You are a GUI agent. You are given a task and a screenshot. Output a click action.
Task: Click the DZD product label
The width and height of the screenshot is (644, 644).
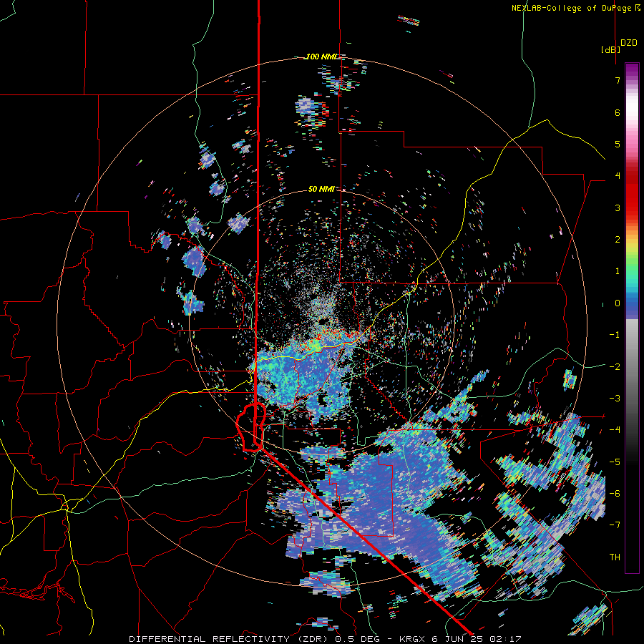coord(629,43)
